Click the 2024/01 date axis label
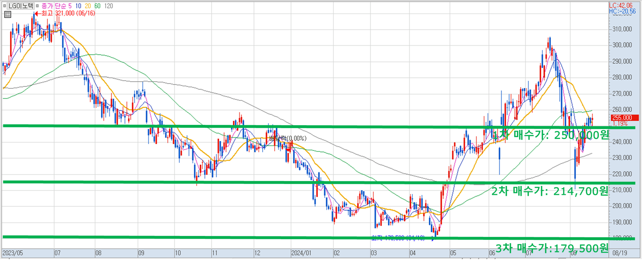The width and height of the screenshot is (644, 261). pos(302,254)
